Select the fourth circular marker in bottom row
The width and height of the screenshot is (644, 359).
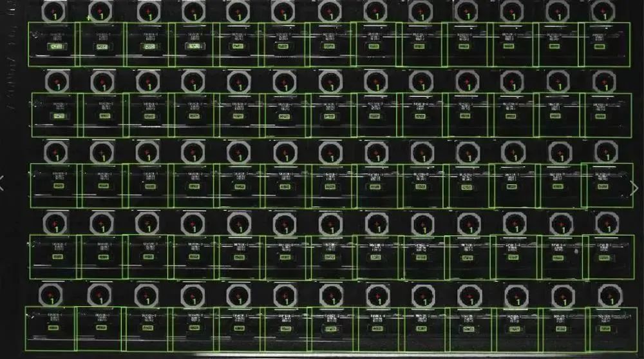191,295
